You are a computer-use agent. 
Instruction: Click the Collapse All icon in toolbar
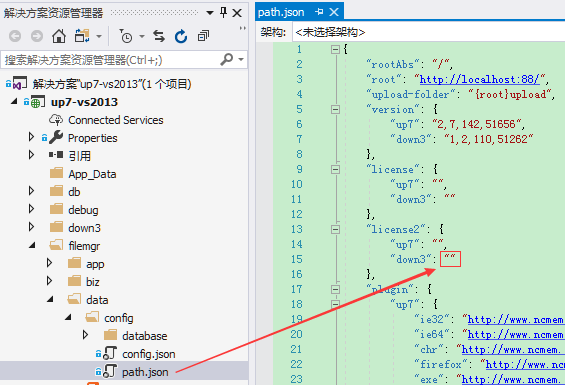point(203,36)
